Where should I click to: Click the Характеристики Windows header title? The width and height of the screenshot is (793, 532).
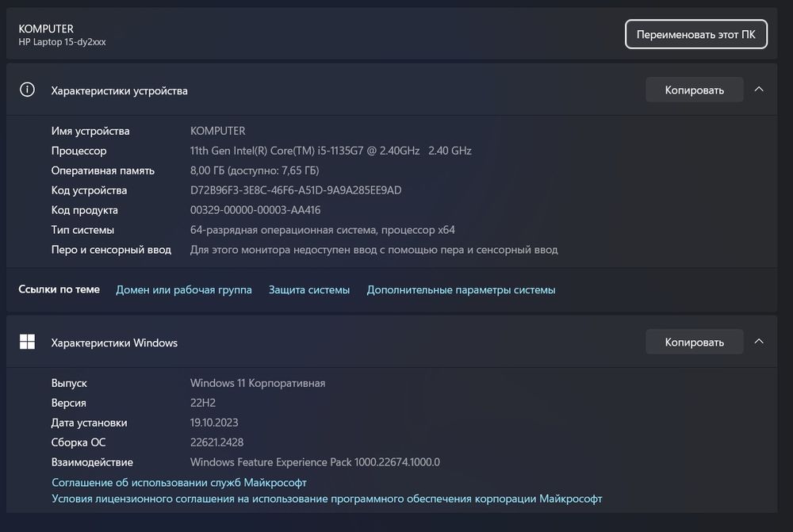[x=114, y=343]
